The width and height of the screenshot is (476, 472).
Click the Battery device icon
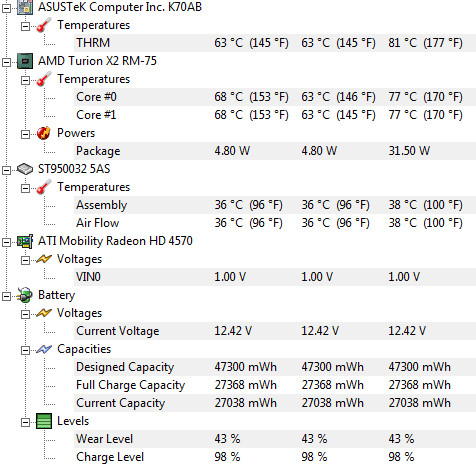(x=25, y=295)
